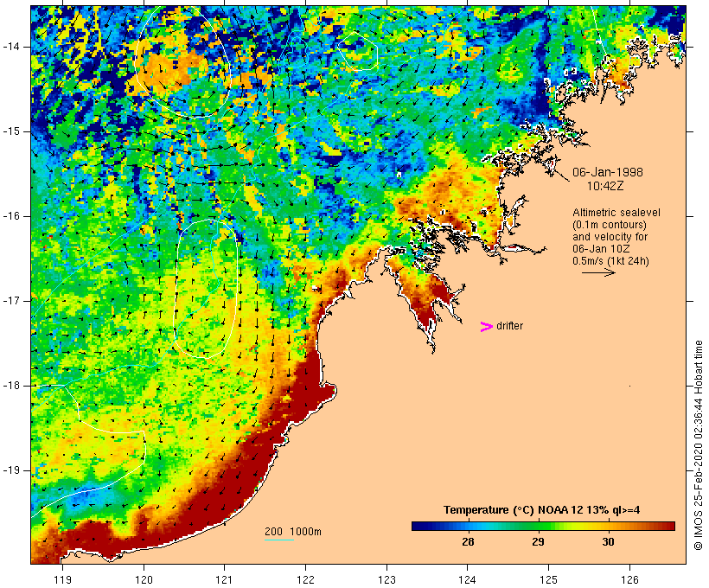Click the '(0.1m contours)' text line
Viewport: 709px width, 588px height.
pos(610,225)
